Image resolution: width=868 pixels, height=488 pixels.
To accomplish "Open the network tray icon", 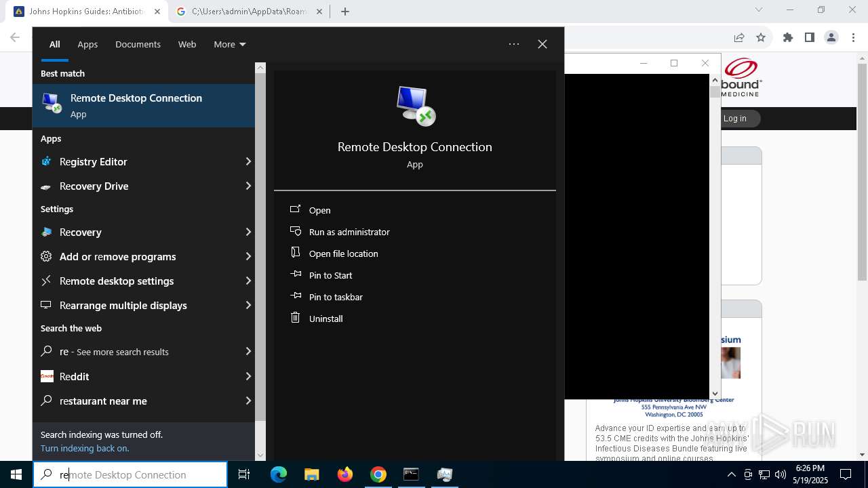I will click(x=764, y=474).
